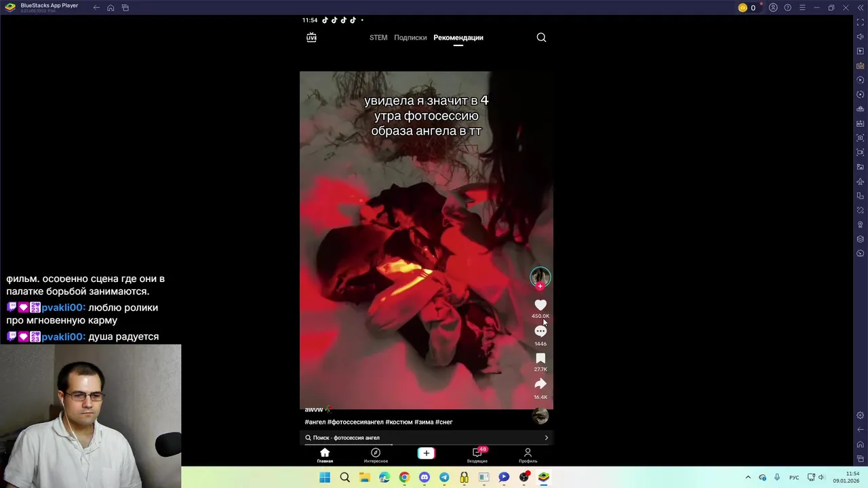Viewport: 868px width, 488px height.
Task: Open hashtag #снег
Action: point(444,422)
